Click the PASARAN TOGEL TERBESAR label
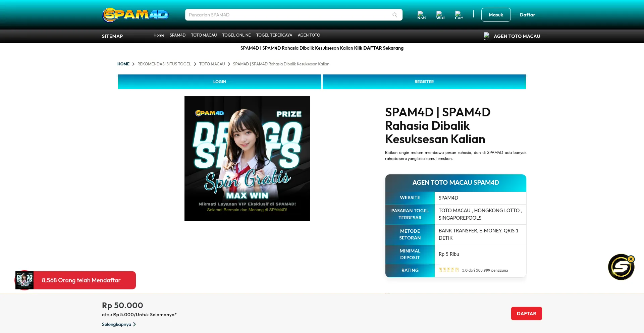The image size is (644, 333). [x=410, y=214]
